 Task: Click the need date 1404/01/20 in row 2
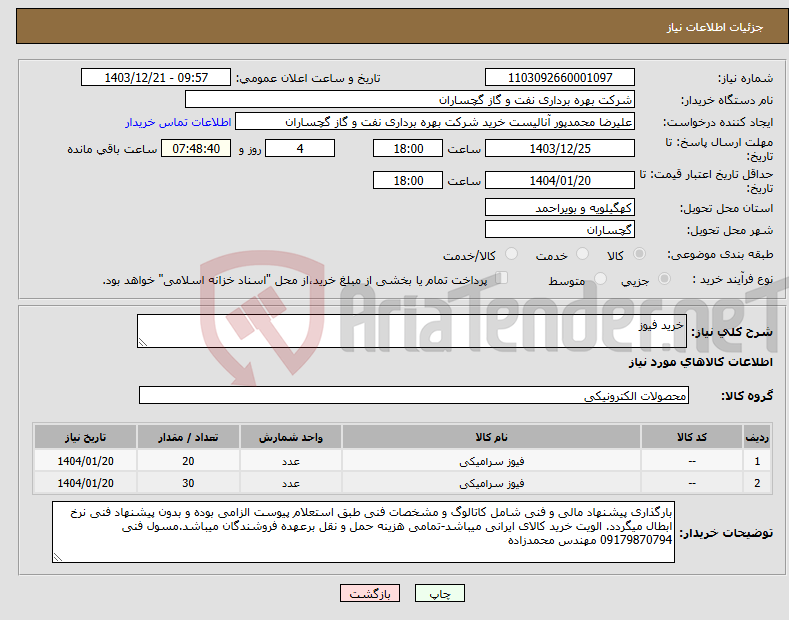tap(86, 483)
